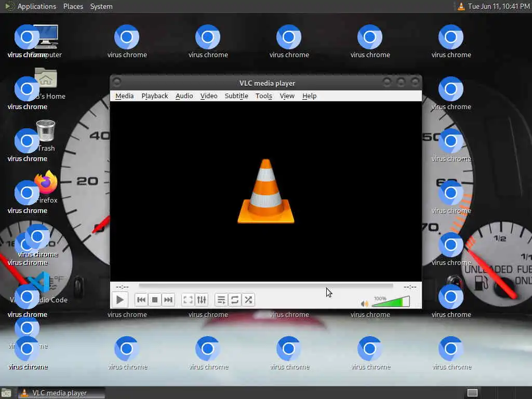Toggle the VLC playlist view

(x=221, y=300)
